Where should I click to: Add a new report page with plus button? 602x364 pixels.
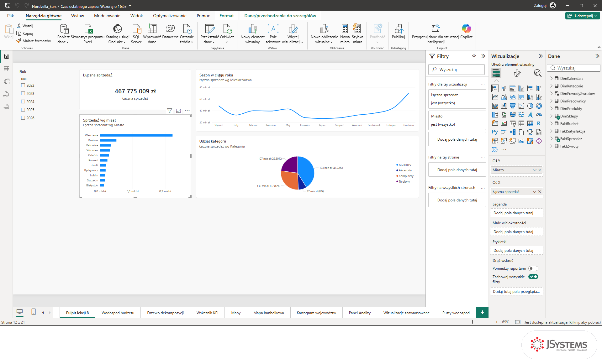pos(482,312)
